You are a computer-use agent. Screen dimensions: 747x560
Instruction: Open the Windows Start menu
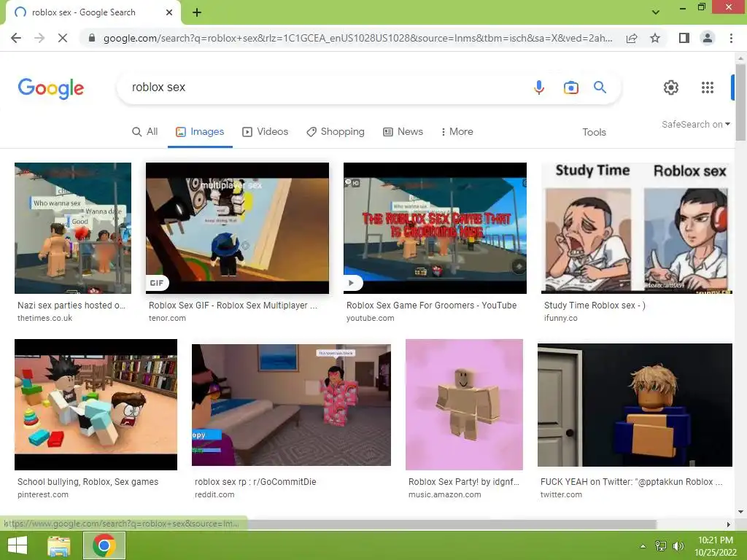[x=18, y=545]
